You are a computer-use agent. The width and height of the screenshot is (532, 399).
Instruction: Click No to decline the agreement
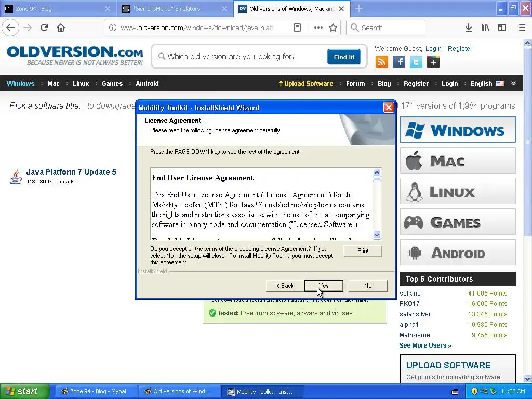coord(368,286)
